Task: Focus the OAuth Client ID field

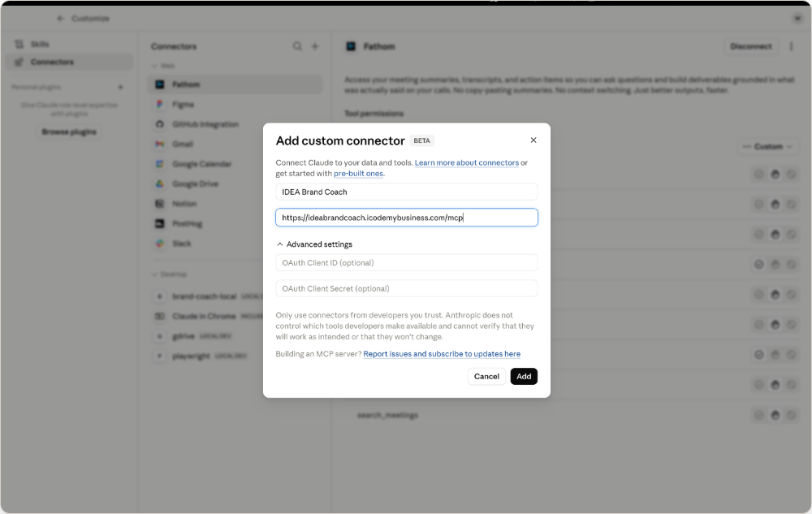Action: [407, 263]
